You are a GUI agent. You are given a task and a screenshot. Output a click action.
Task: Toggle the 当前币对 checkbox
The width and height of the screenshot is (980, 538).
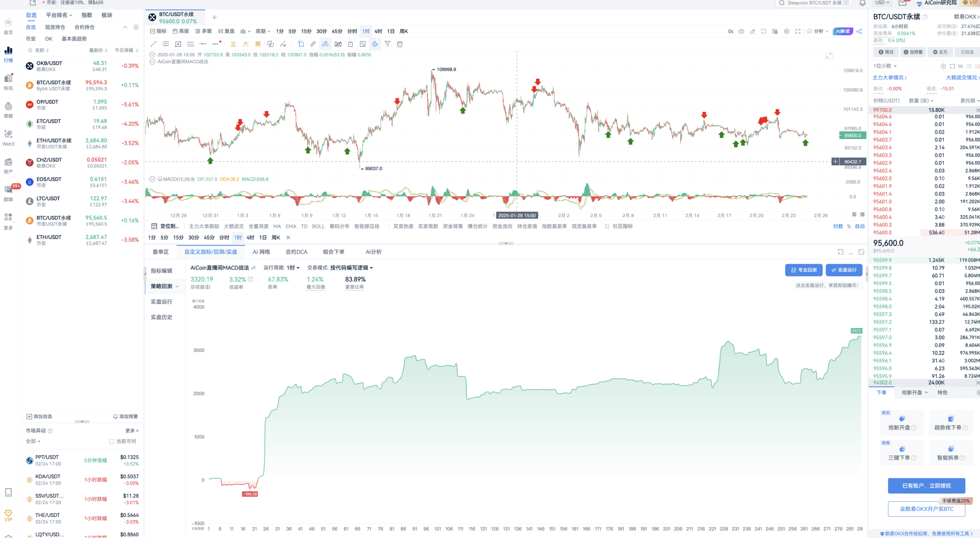pyautogui.click(x=112, y=442)
